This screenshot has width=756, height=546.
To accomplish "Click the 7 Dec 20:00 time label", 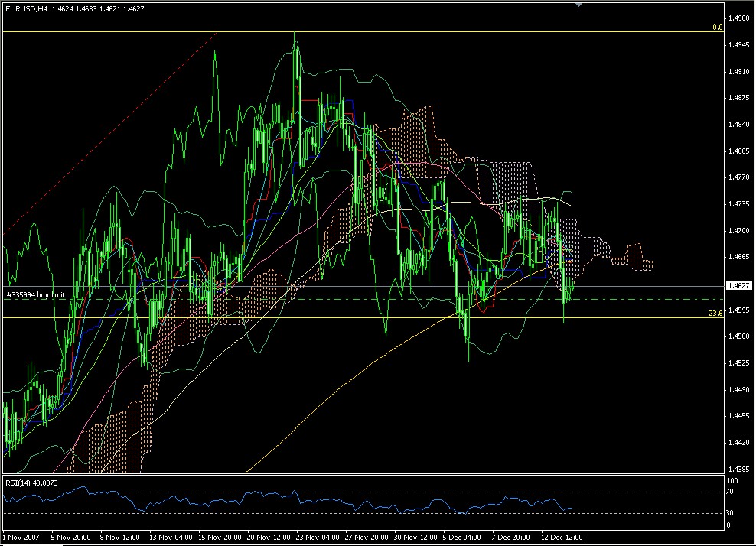I will pos(510,537).
